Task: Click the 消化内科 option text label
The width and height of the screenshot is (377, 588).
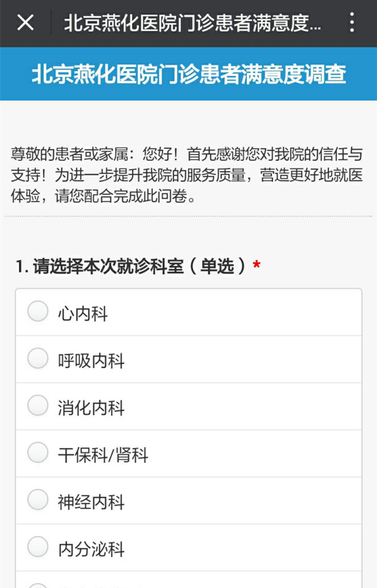Action: 91,408
